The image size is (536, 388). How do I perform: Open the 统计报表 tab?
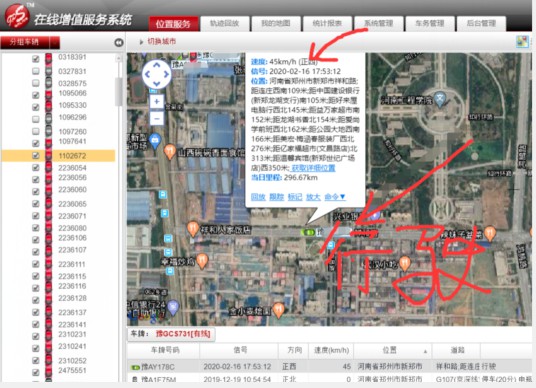point(327,24)
